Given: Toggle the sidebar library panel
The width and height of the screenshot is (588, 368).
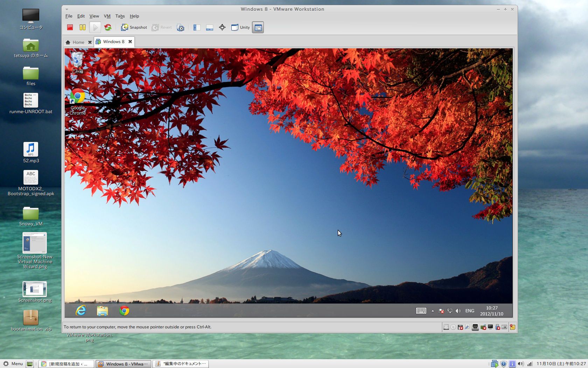Looking at the screenshot, I should [197, 27].
